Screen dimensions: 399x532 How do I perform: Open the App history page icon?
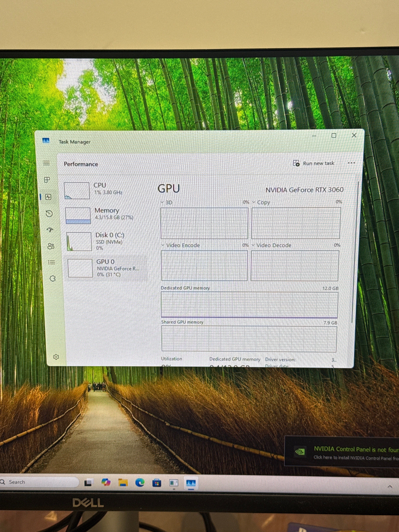pos(49,214)
